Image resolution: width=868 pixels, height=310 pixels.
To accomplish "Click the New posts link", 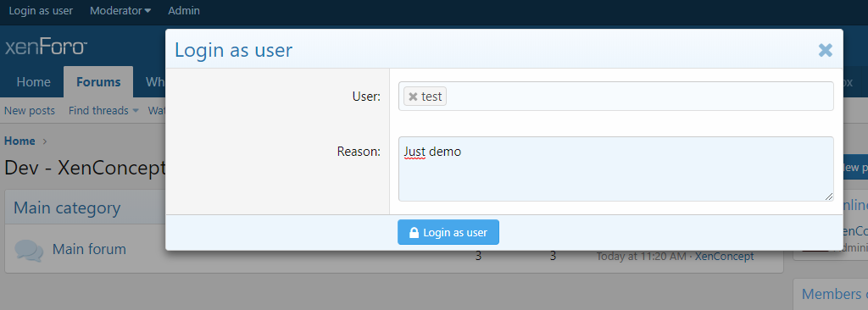I will (30, 111).
